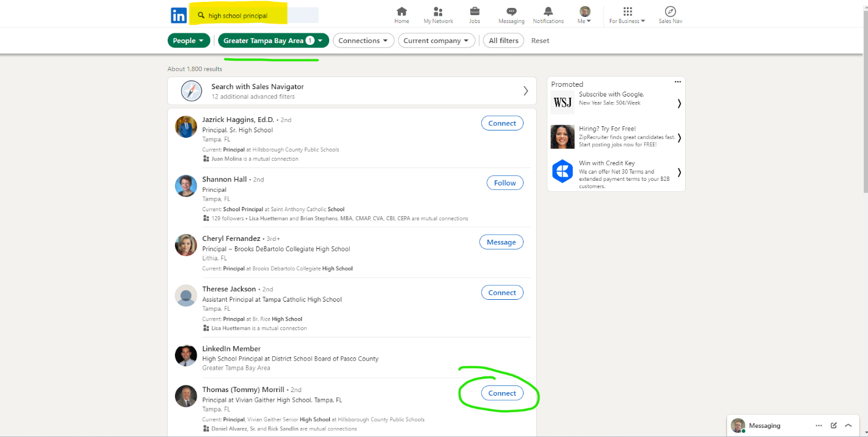This screenshot has height=437, width=868.
Task: Click the About 1,800 results text
Action: pyautogui.click(x=195, y=69)
